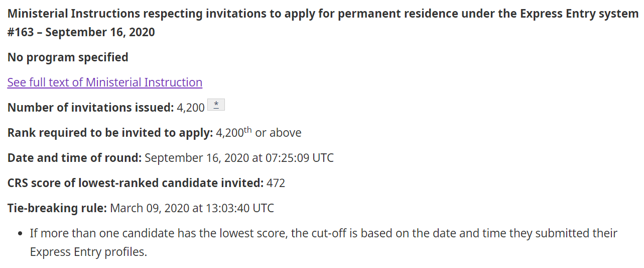Click the "or above" rank text
The width and height of the screenshot is (644, 268).
[278, 133]
